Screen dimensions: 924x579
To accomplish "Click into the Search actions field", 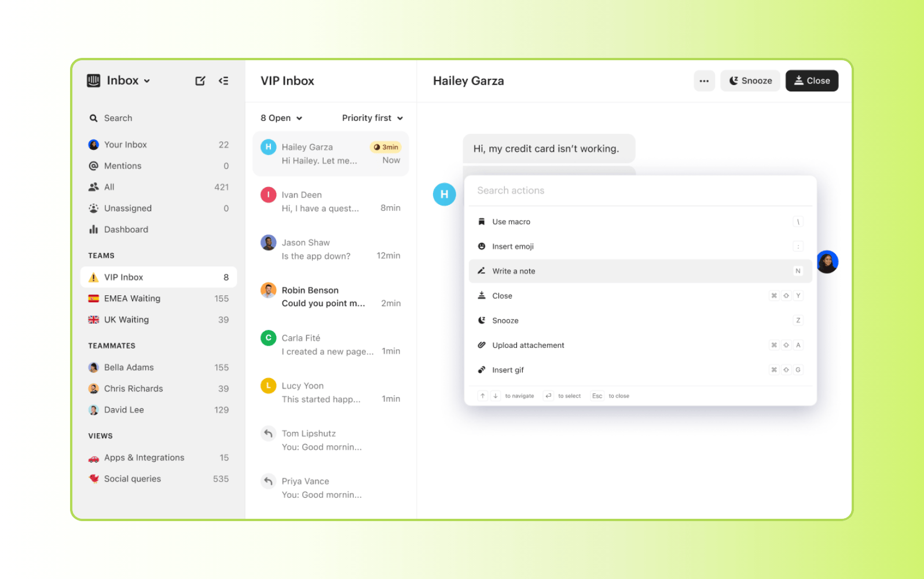I will click(640, 190).
